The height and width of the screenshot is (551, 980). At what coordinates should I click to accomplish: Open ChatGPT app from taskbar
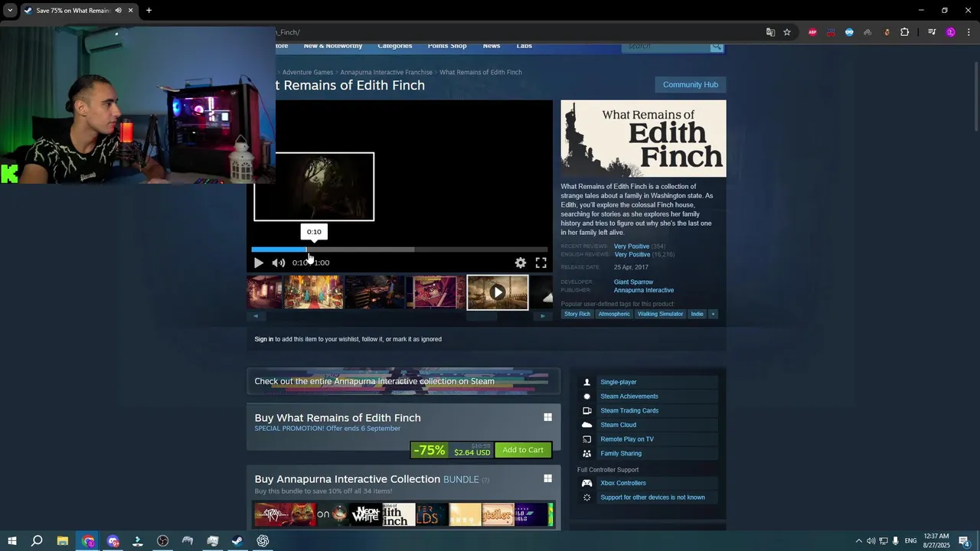(x=263, y=541)
